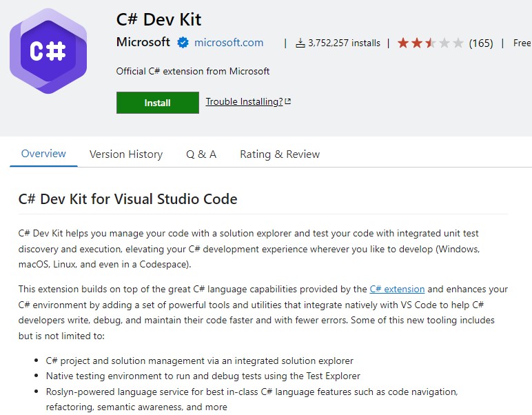Click external link icon after Trouble Installing
This screenshot has height=415, width=532.
pos(288,102)
